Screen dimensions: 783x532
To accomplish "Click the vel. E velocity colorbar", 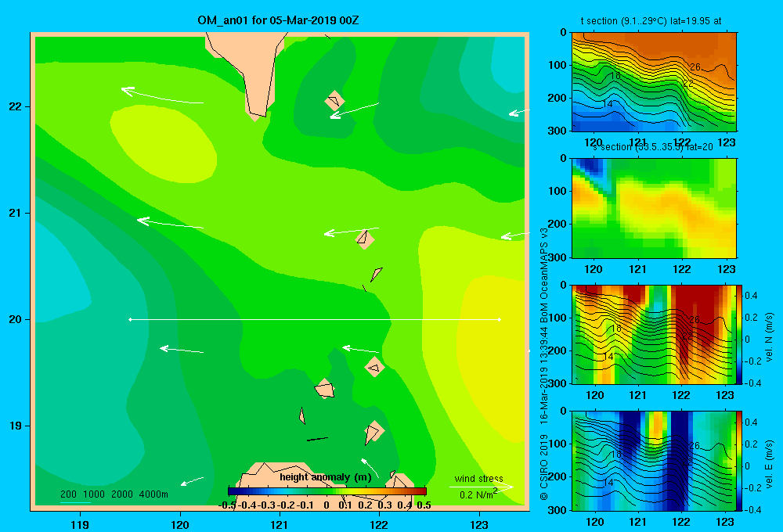I will pos(740,461).
